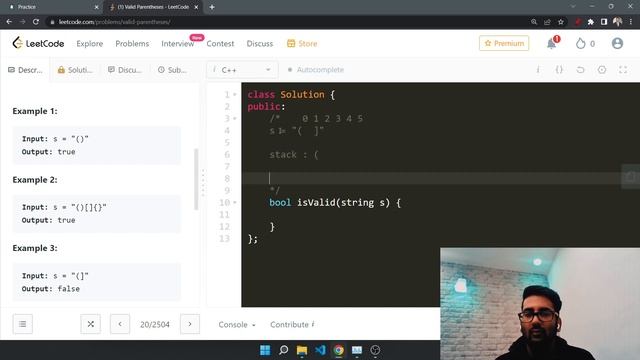This screenshot has height=360, width=640.
Task: Collapse code fold at line 1
Action: (x=235, y=95)
